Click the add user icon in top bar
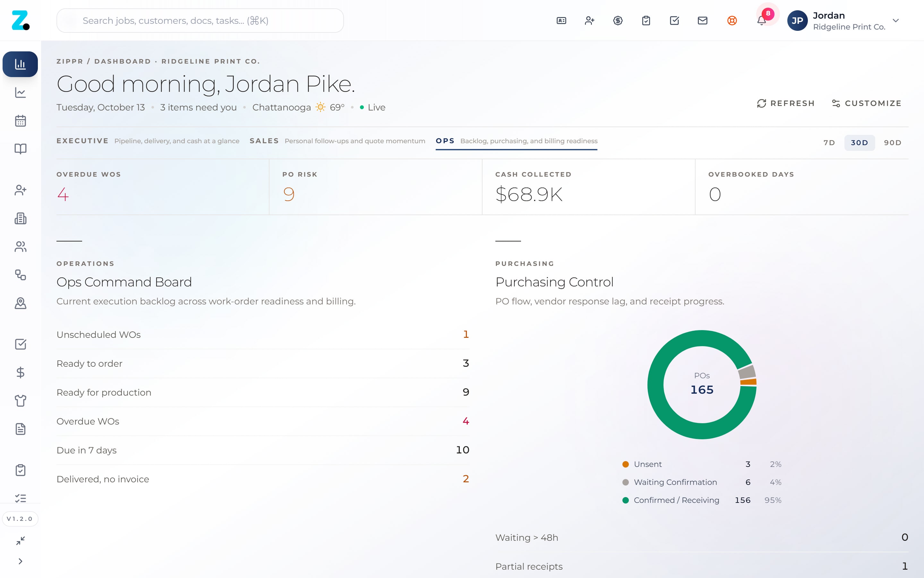Viewport: 924px width, 578px height. coord(589,21)
